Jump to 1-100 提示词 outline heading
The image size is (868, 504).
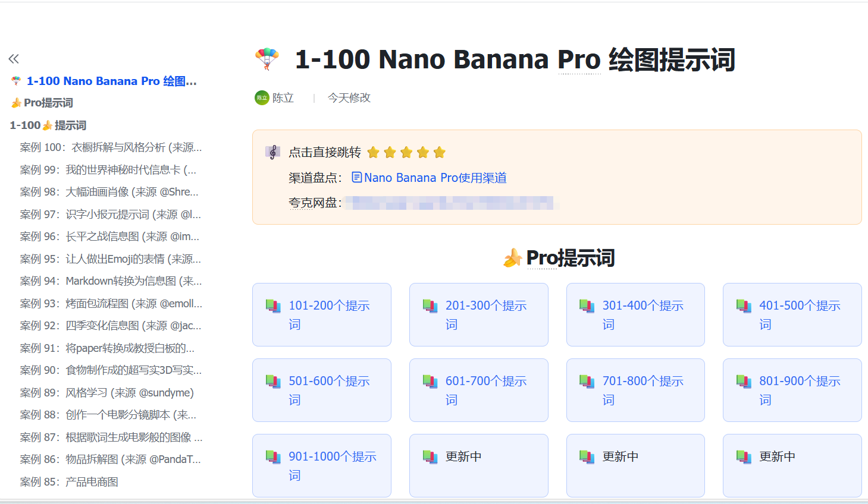coord(48,125)
